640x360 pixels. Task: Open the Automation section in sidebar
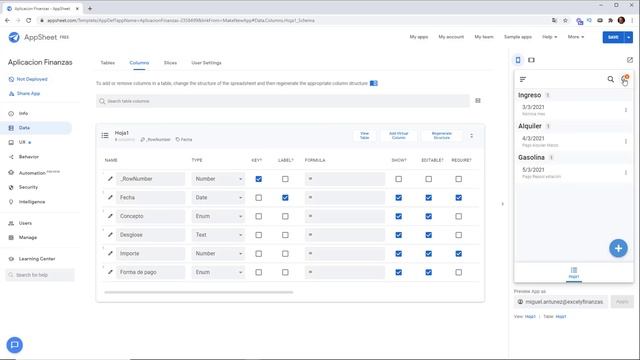coord(32,173)
